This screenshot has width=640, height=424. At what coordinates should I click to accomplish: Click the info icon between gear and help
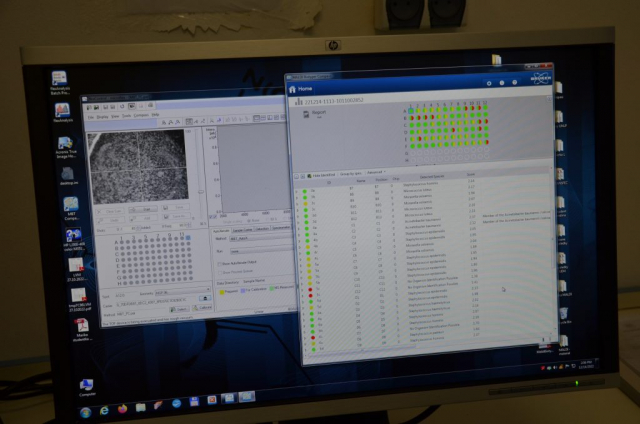(502, 83)
